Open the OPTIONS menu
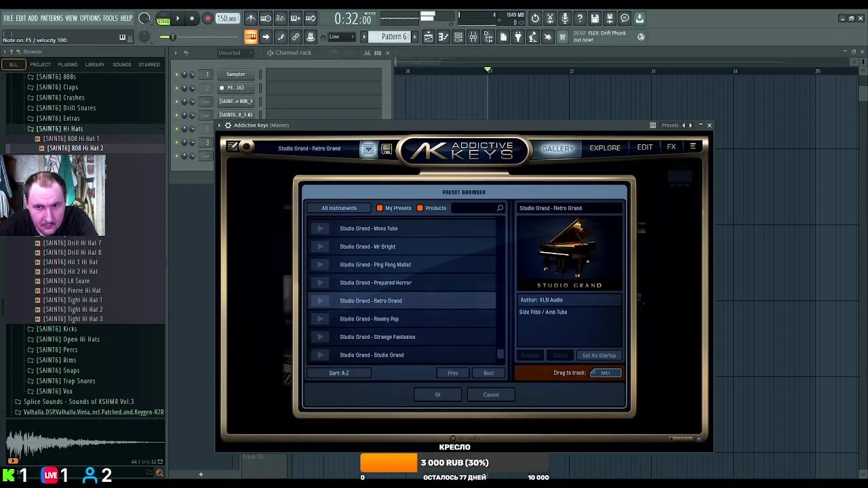868x488 pixels. [90, 18]
